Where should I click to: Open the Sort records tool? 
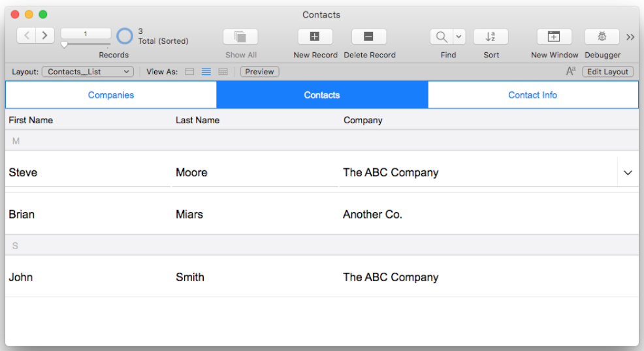[491, 37]
